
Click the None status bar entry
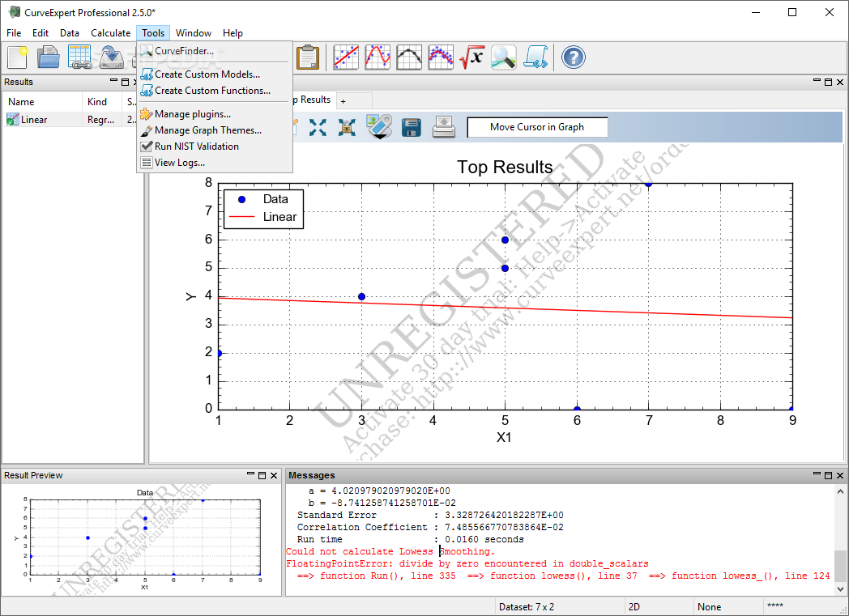point(710,607)
